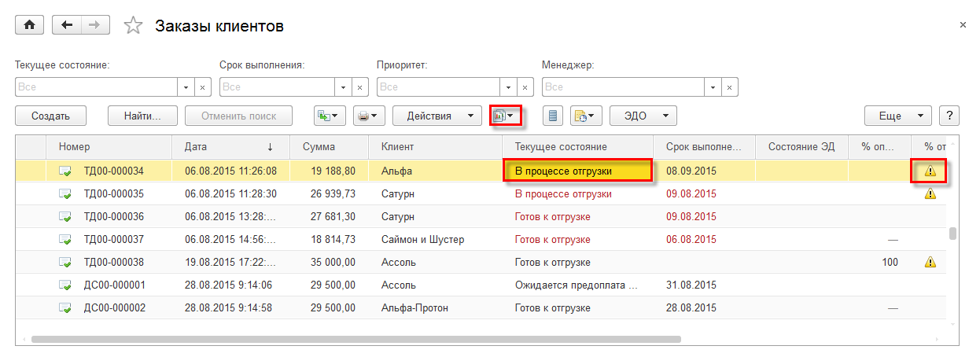Focus the Текущее состояние filter field
This screenshot has width=980, height=357.
(x=97, y=86)
